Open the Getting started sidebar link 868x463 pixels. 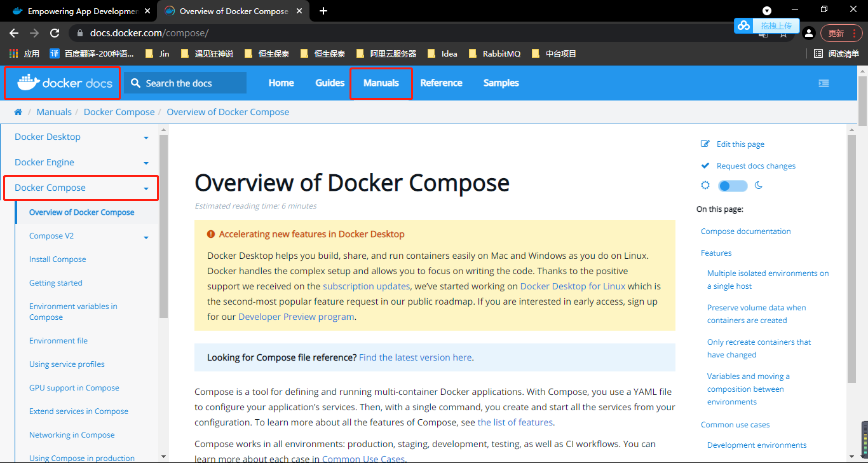56,283
